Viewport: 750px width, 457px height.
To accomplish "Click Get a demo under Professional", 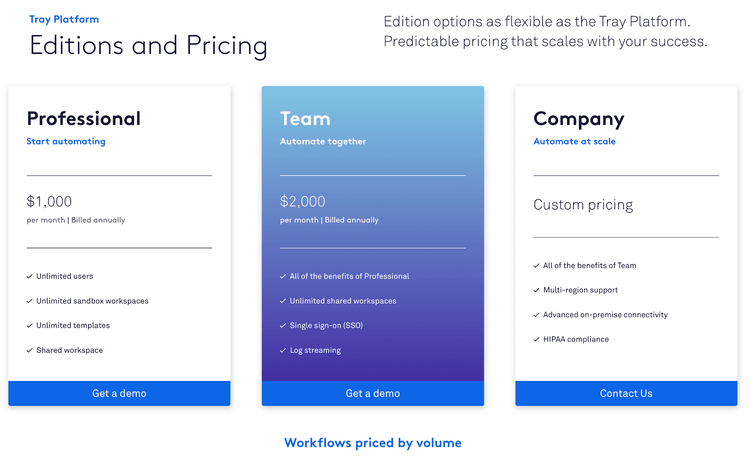I will 119,393.
